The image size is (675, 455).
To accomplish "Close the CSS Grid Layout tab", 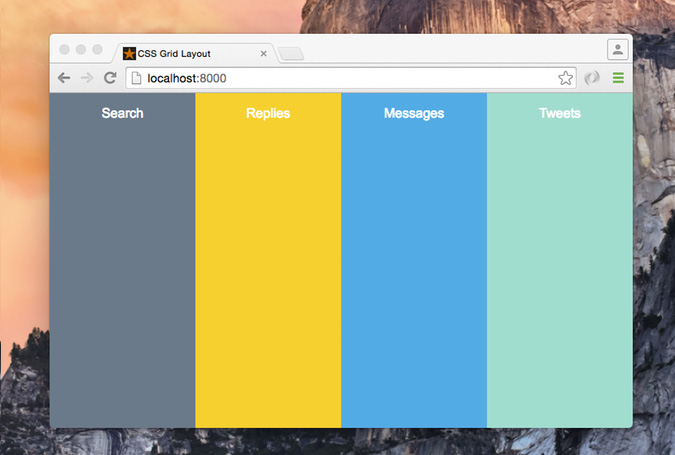I will [x=264, y=54].
